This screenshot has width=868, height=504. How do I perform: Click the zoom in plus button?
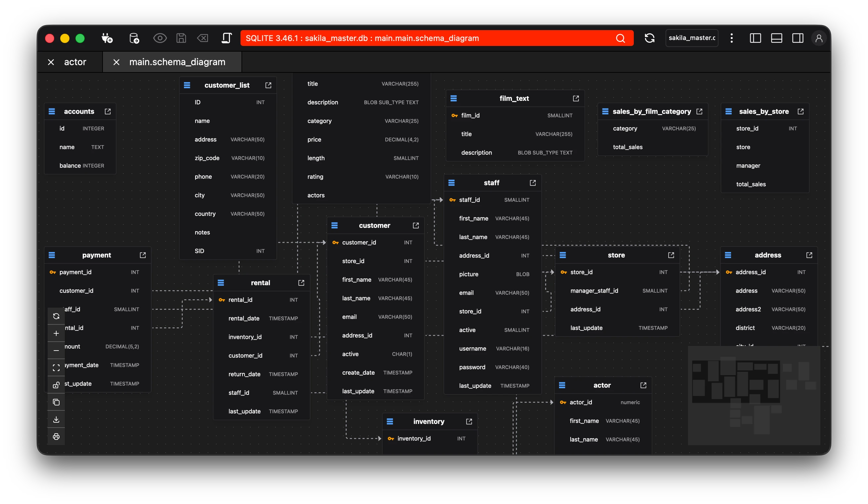pos(56,333)
